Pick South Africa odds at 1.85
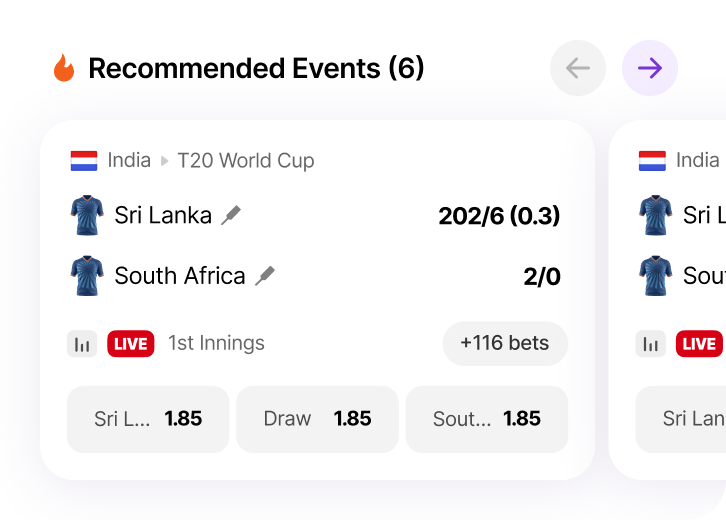This screenshot has height=520, width=726. (487, 419)
